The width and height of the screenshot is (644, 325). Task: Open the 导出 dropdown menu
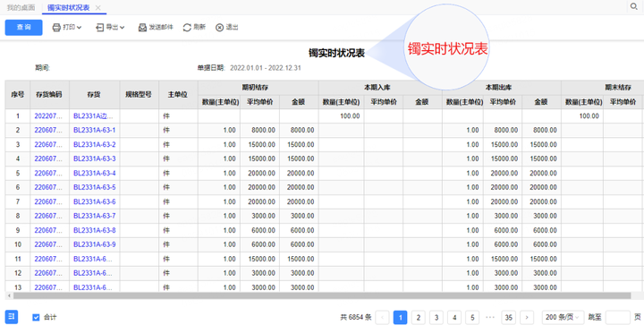click(x=110, y=28)
